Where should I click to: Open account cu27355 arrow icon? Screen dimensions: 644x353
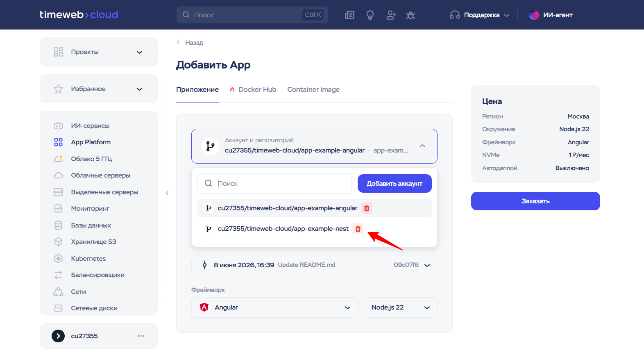pos(58,336)
